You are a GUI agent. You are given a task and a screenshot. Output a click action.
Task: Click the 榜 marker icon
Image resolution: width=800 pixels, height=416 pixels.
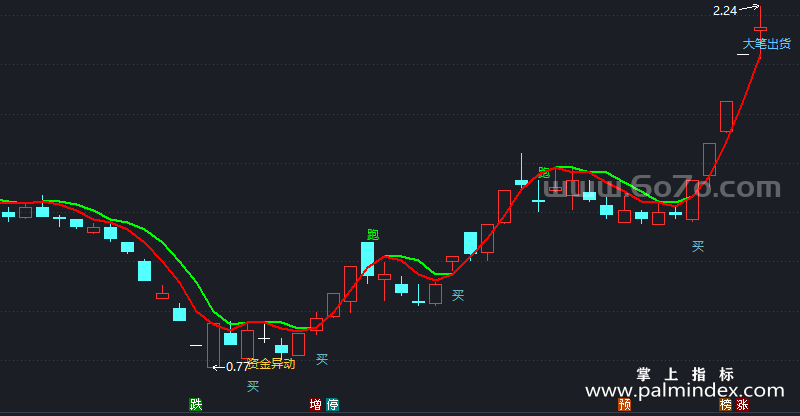(726, 404)
